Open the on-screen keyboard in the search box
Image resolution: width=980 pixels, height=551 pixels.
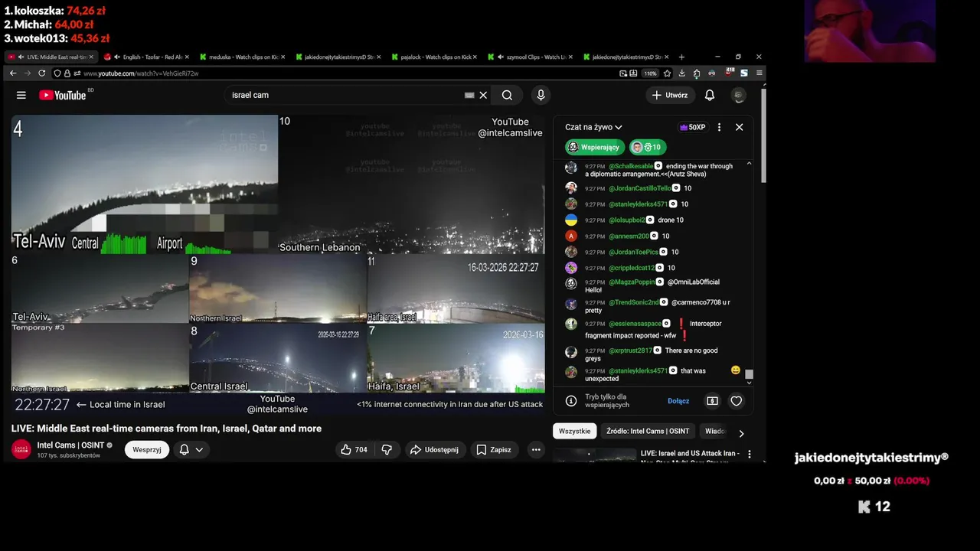pos(469,95)
